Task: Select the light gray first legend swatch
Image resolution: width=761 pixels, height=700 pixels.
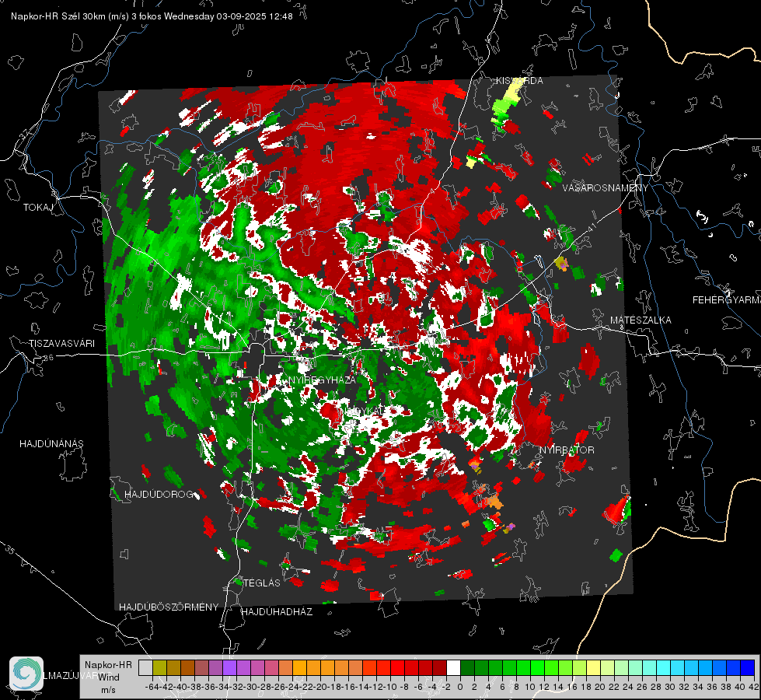Action: 145,668
